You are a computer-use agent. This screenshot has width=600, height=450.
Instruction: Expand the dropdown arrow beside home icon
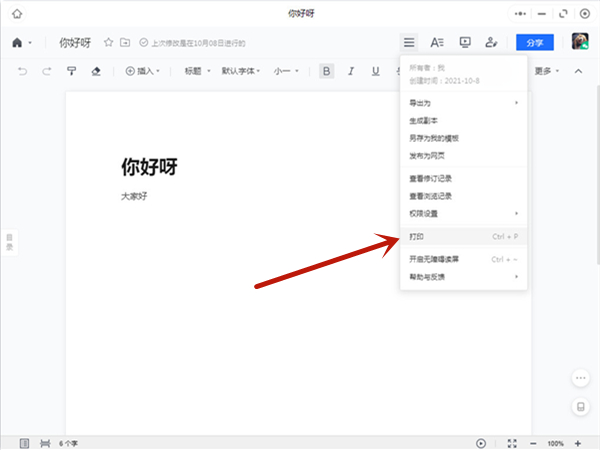(x=30, y=43)
